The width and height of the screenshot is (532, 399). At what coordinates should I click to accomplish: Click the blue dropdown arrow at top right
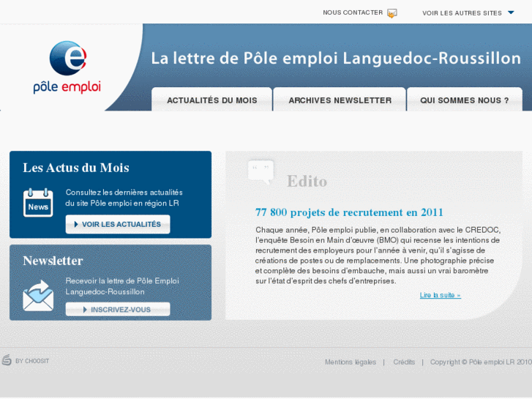[511, 12]
